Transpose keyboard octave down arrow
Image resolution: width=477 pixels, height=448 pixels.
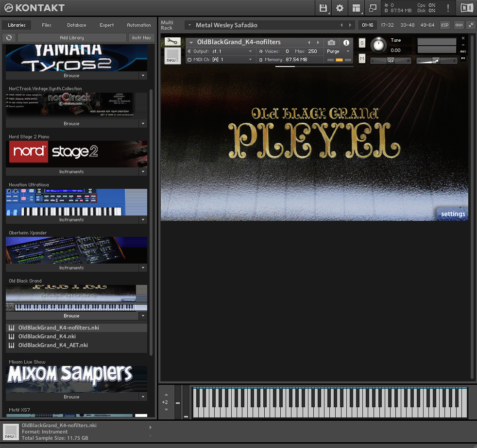pos(166,410)
